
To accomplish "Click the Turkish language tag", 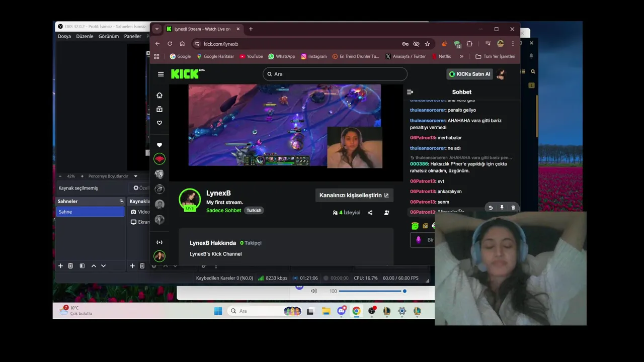I will click(254, 210).
